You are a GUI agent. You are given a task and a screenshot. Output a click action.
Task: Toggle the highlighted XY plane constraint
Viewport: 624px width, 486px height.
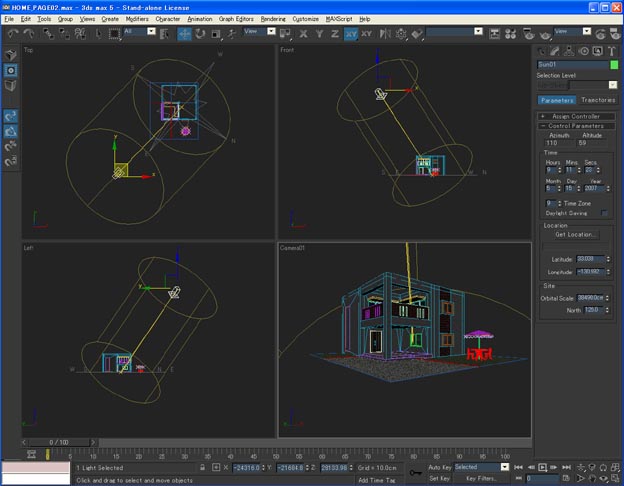pyautogui.click(x=351, y=34)
